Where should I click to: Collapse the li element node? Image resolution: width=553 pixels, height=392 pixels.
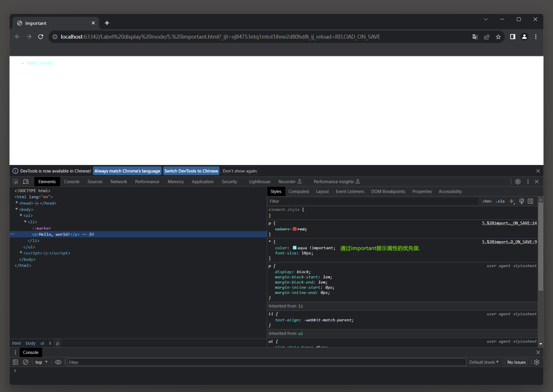[25, 222]
